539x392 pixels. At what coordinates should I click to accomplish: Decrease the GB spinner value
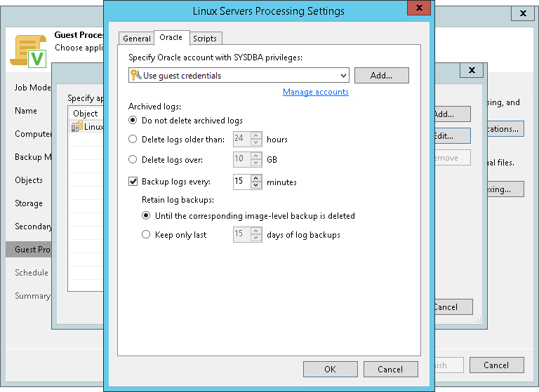[x=256, y=163]
